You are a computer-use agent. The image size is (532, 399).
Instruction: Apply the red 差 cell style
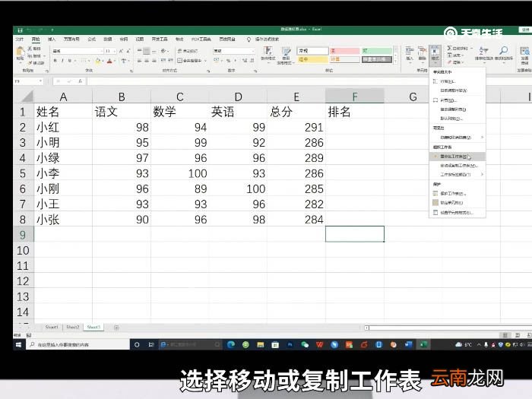344,51
